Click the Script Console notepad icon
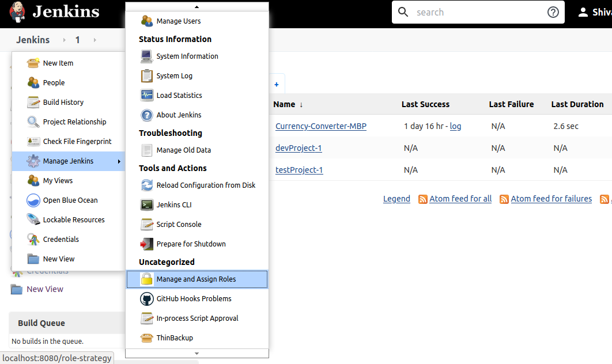Viewport: 612px width, 364px height. 147,224
